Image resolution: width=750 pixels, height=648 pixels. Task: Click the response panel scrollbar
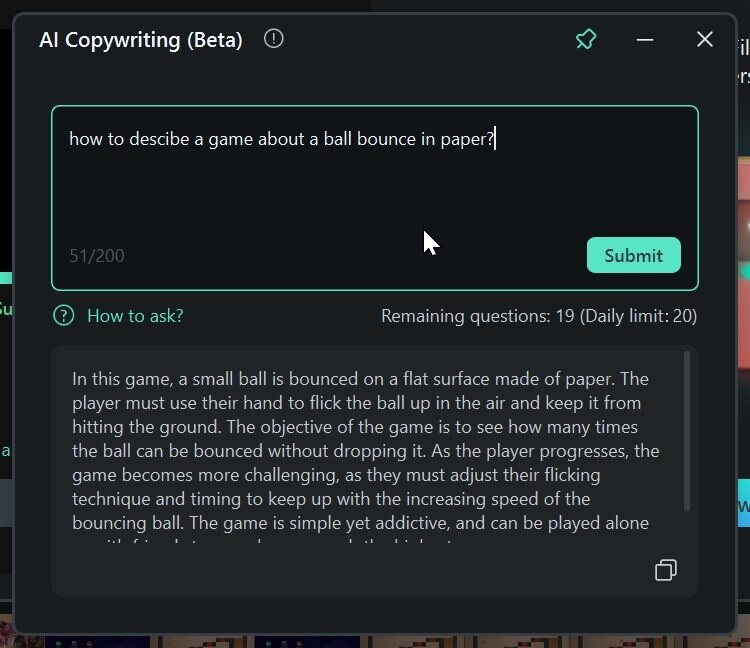686,430
